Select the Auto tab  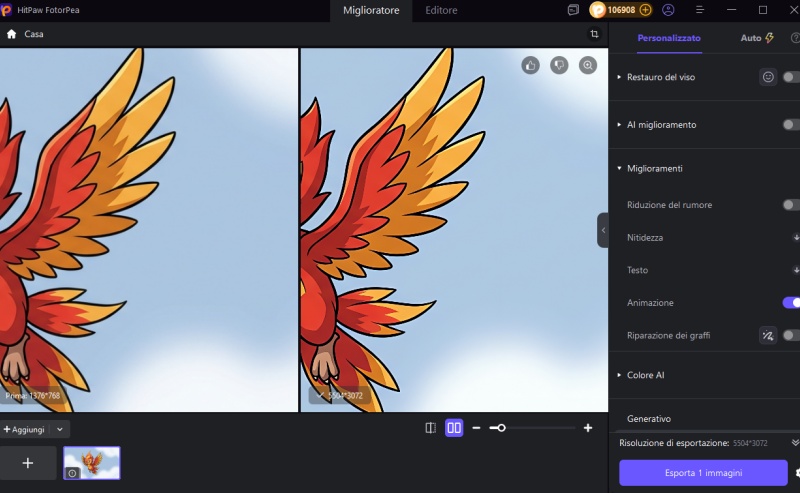tap(757, 38)
